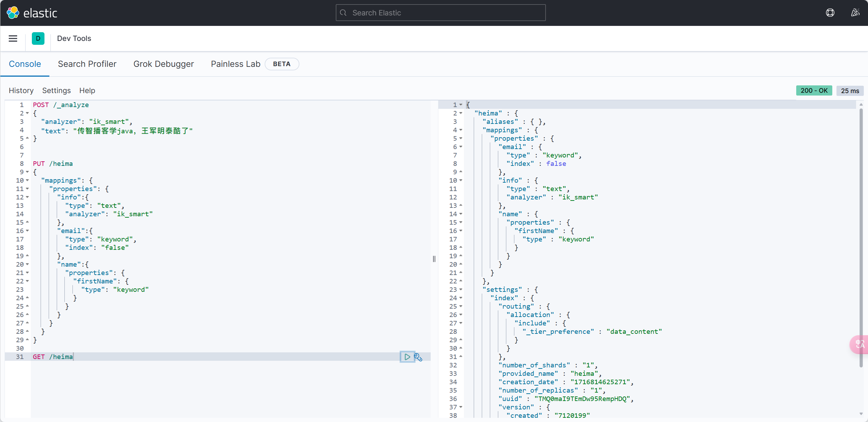Viewport: 868px width, 422px height.
Task: Collapse "settings" block at response line 23
Action: (461, 290)
